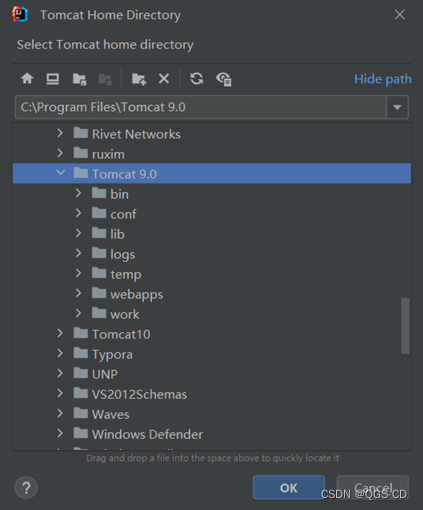Click in the path text field
Screen dimensions: 423x510
[x=201, y=107]
